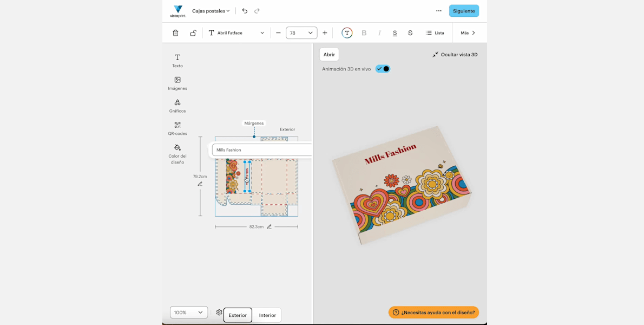Viewport: 644px width, 325px height.
Task: Click the Márgenes label
Action: click(254, 123)
